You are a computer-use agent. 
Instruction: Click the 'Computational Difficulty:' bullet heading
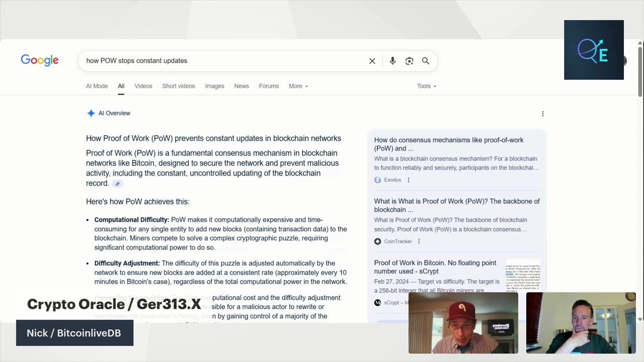tap(132, 220)
